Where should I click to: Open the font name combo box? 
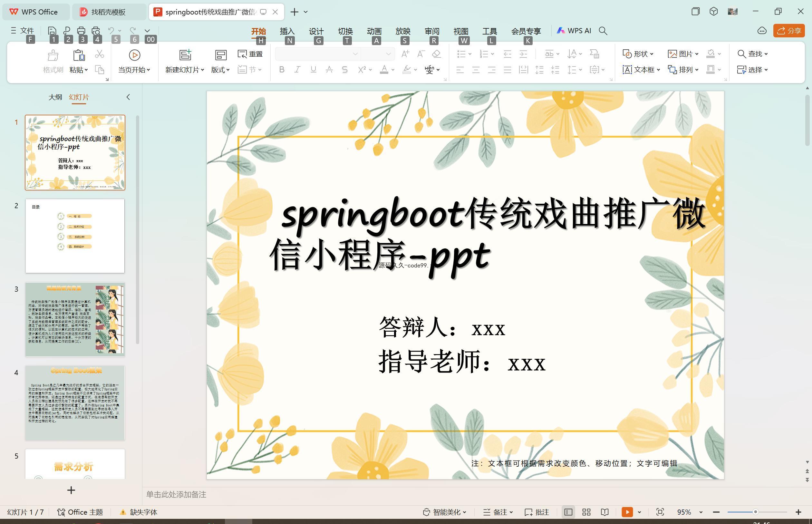click(317, 54)
